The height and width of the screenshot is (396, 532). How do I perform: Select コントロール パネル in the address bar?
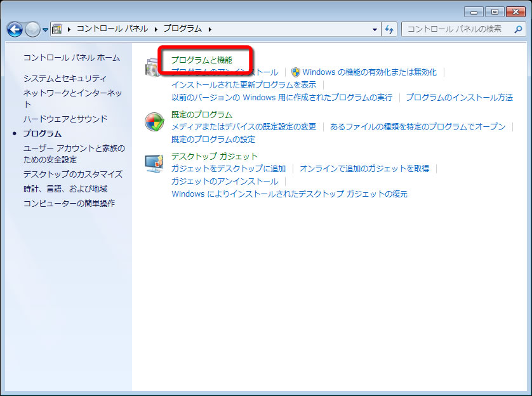coord(112,29)
